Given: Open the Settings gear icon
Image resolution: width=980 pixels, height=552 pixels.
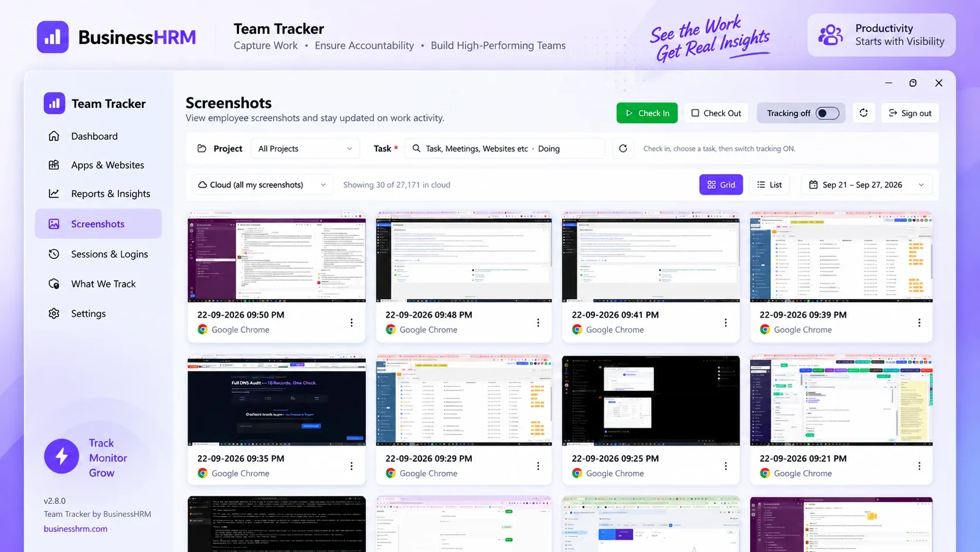Looking at the screenshot, I should (54, 313).
